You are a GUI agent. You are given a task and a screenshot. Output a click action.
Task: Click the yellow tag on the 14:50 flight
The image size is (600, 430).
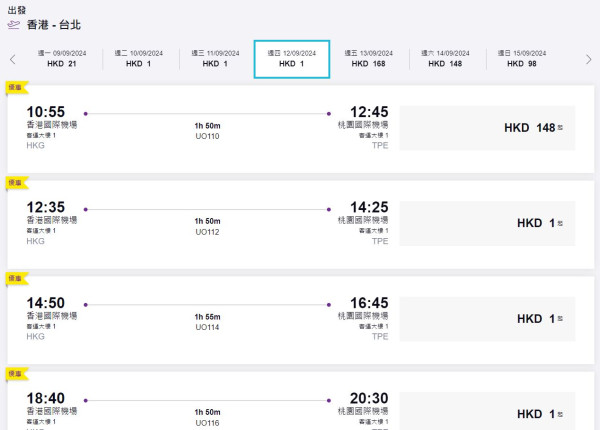tap(14, 277)
